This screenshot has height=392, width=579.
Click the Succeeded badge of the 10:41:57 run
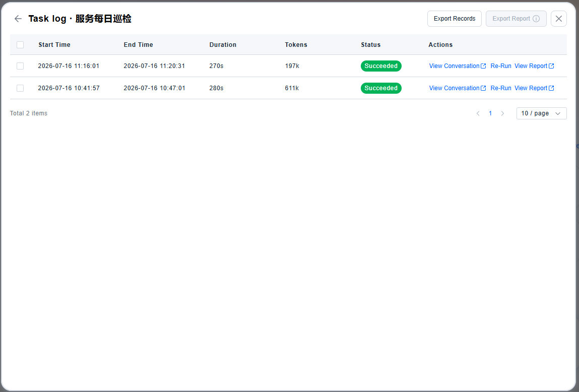click(x=380, y=88)
